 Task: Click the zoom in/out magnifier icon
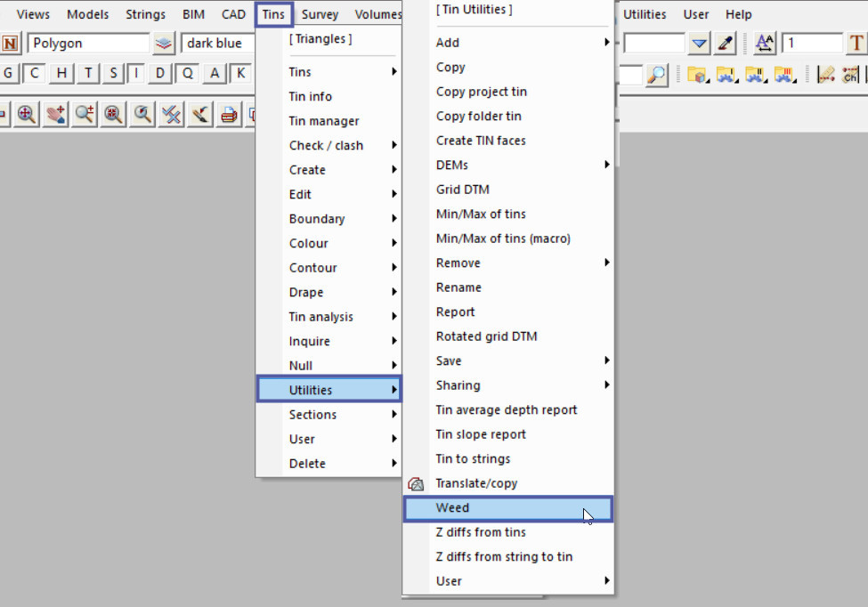pos(85,113)
